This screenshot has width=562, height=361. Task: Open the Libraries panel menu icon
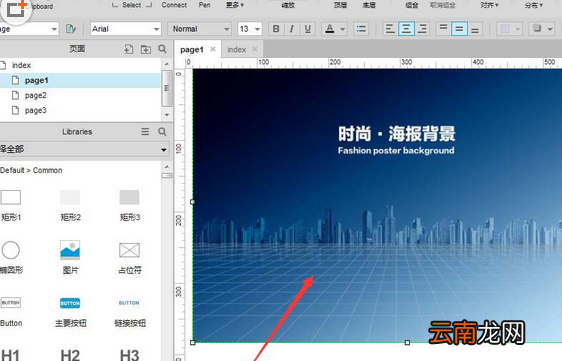(145, 132)
